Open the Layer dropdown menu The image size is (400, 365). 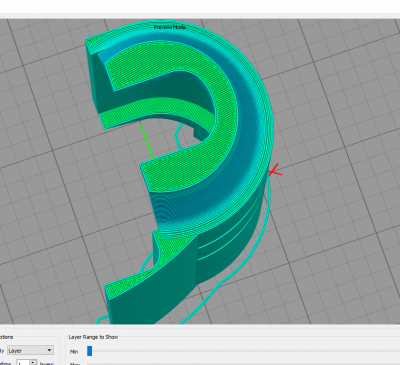click(x=30, y=350)
